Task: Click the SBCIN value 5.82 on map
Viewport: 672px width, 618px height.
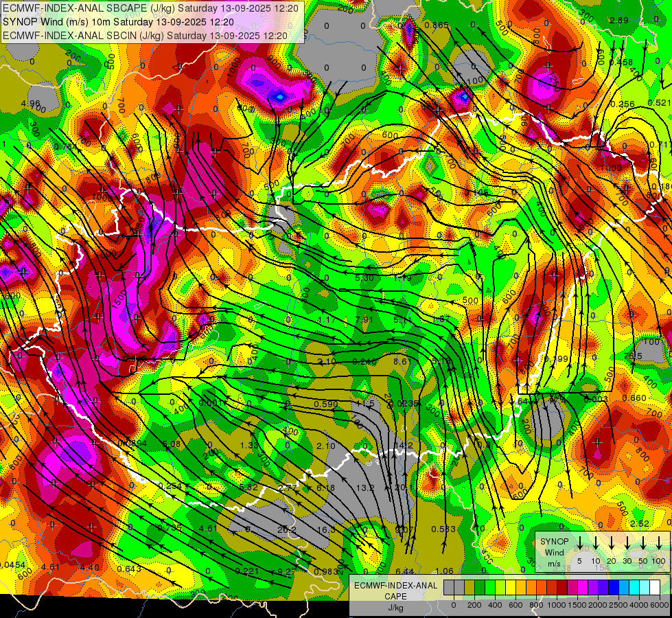Action: [x=249, y=487]
